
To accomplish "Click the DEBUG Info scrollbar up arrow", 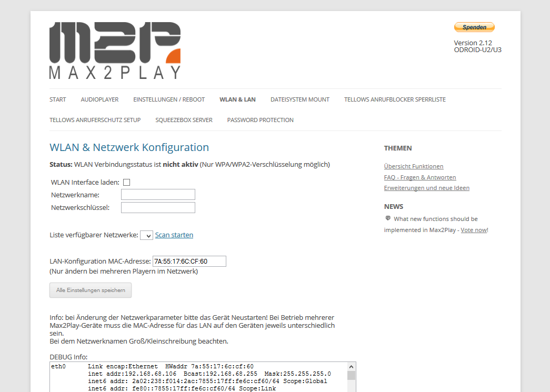I will tap(351, 366).
